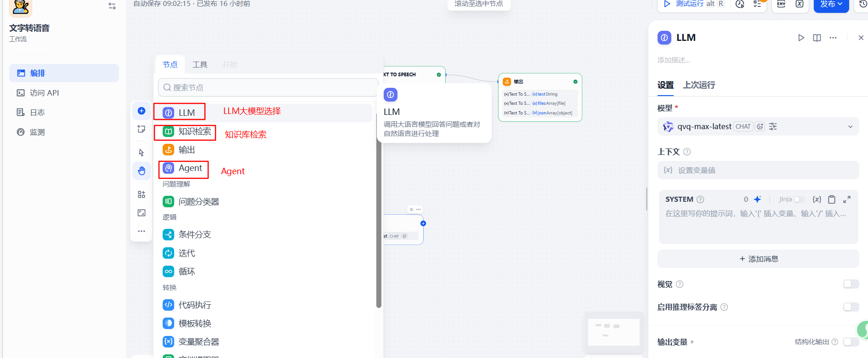The image size is (868, 358).
Task: Open 访问 API in sidebar
Action: tap(64, 93)
